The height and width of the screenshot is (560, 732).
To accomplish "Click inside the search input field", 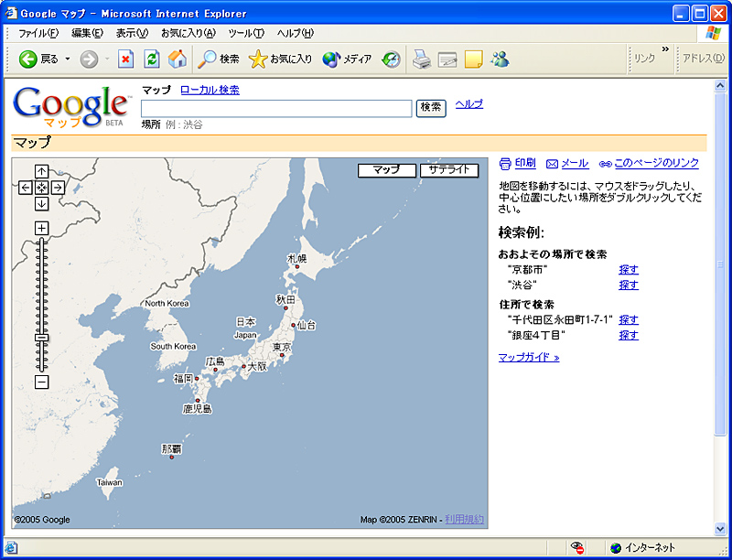I will (x=274, y=108).
